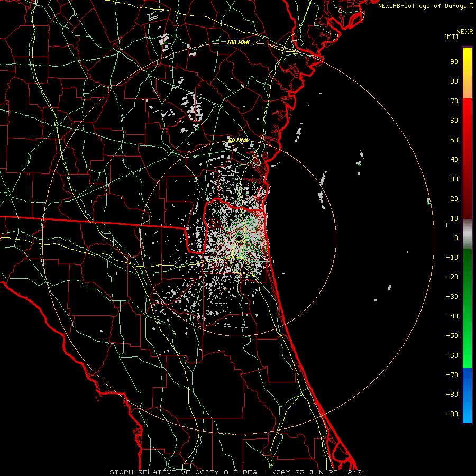Click the blue bottom segment of color bar
Image resolution: width=476 pixels, height=476 pixels.
click(467, 396)
